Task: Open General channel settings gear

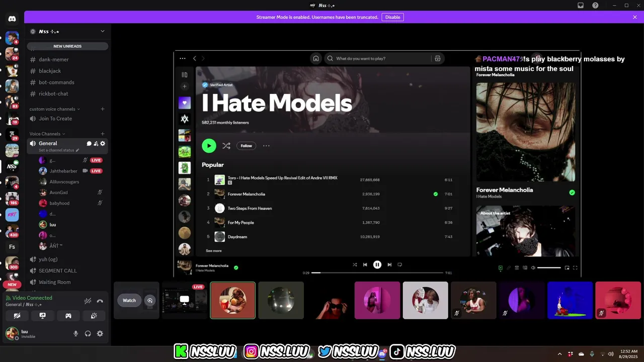Action: 103,144
